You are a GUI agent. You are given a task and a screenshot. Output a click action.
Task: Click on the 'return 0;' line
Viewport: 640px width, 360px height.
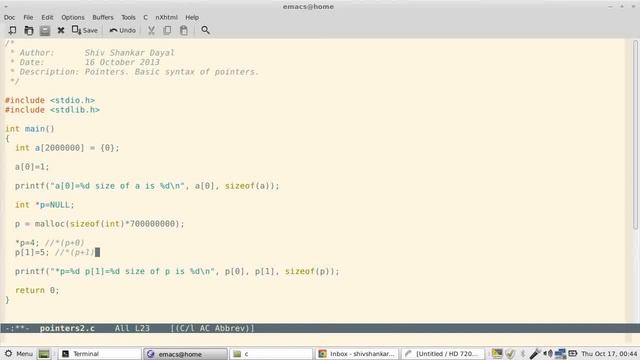point(37,290)
